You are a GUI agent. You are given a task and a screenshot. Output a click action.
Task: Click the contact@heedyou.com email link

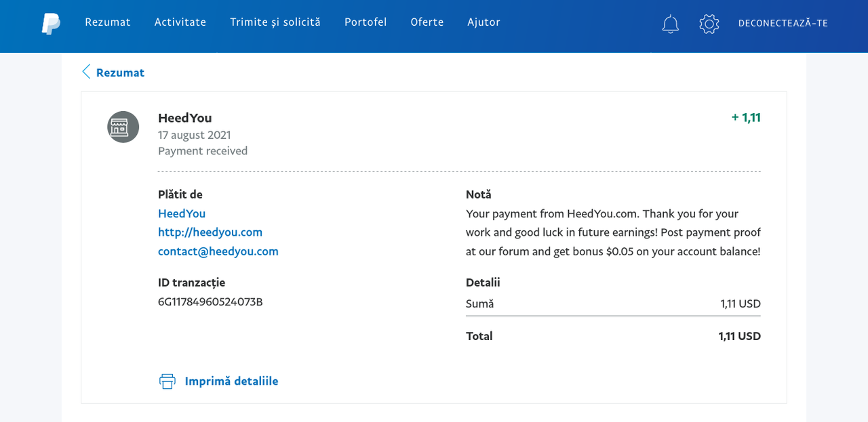point(218,251)
